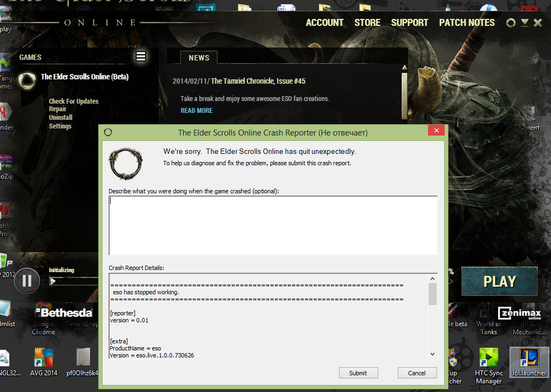Click the line "version = 0.01"
Screen dimensions: 551x392
[x=129, y=320]
